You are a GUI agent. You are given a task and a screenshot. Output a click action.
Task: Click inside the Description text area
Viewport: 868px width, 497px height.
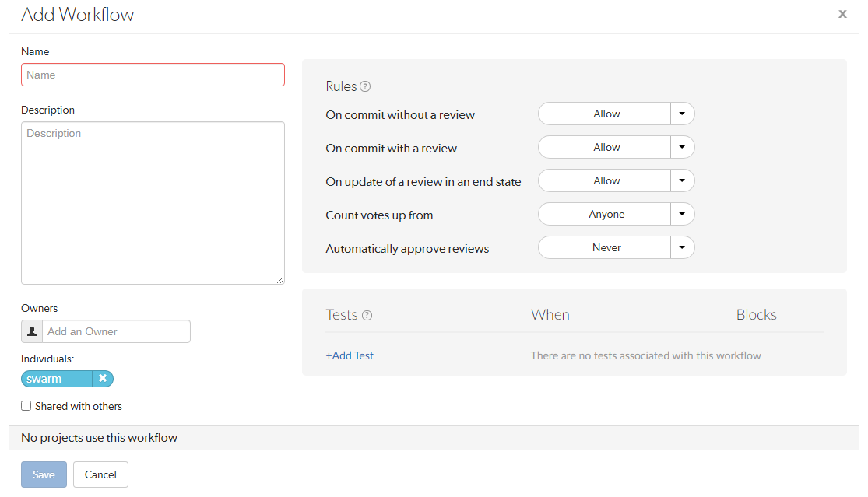pyautogui.click(x=153, y=202)
